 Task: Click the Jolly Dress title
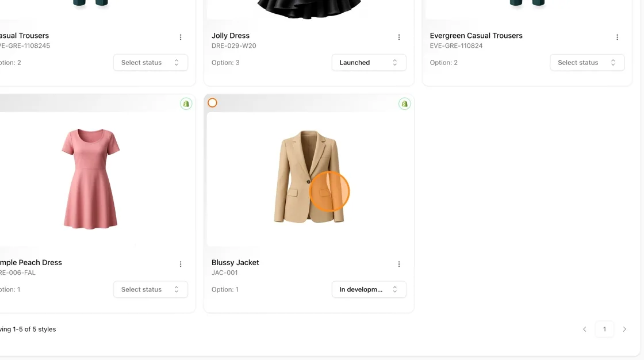231,36
